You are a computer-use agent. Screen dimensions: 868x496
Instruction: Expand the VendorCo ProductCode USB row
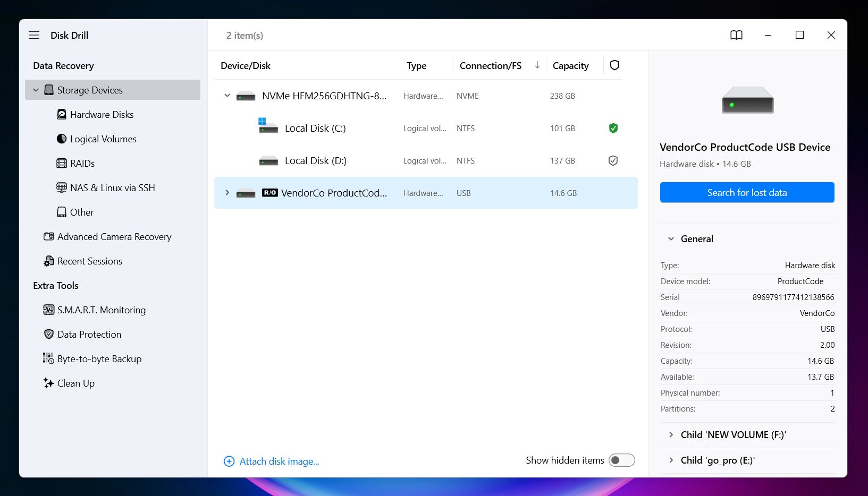coord(227,193)
